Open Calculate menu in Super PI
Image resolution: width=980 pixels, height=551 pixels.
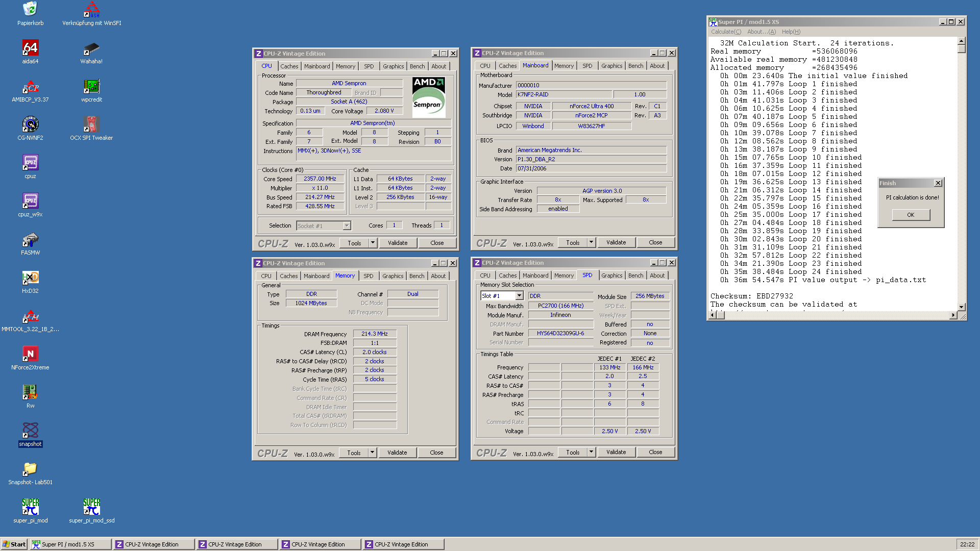pos(726,32)
